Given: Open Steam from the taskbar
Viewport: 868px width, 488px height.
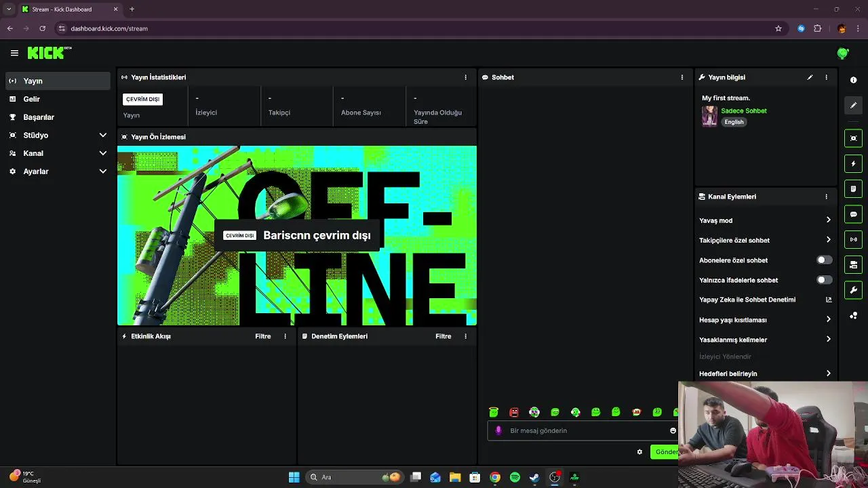Looking at the screenshot, I should [x=534, y=477].
